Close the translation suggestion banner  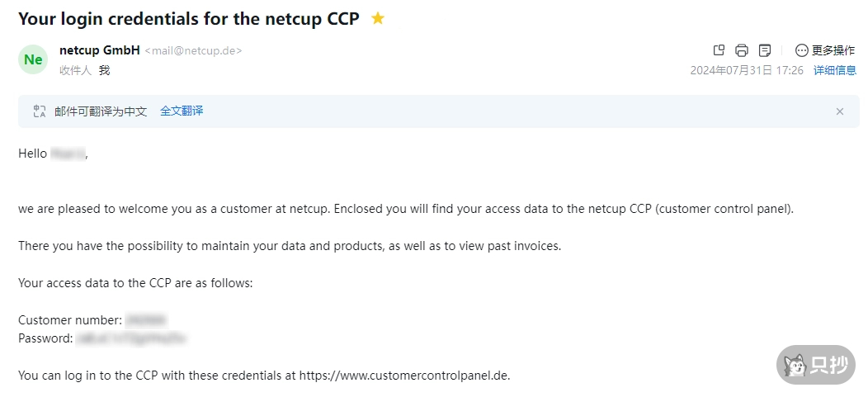click(x=840, y=111)
